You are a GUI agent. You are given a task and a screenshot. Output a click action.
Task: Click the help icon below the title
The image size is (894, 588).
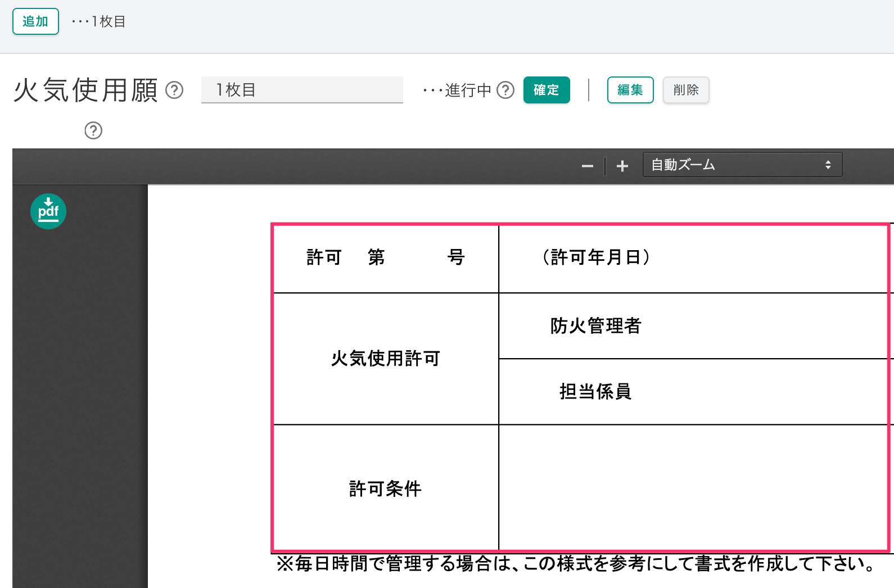93,130
